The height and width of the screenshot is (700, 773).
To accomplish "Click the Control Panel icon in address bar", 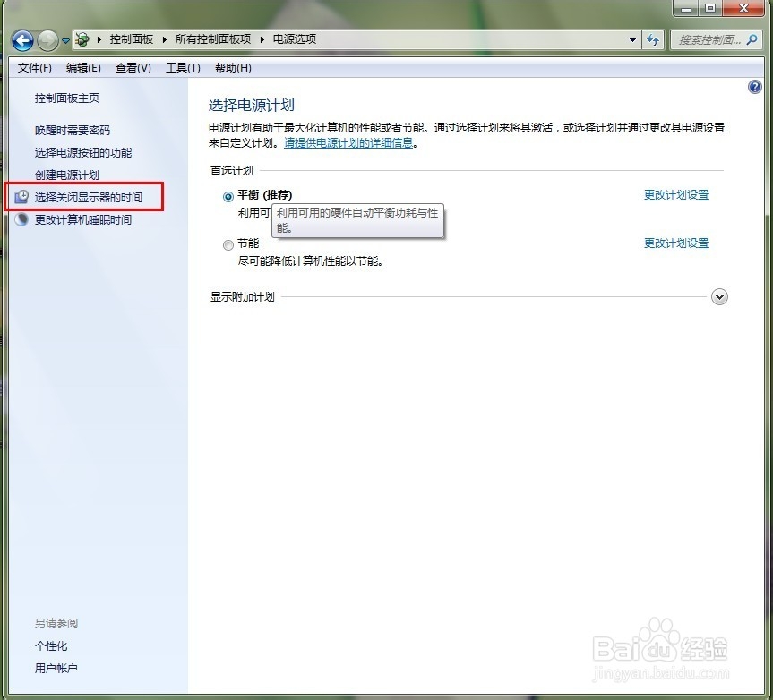I will tap(82, 39).
